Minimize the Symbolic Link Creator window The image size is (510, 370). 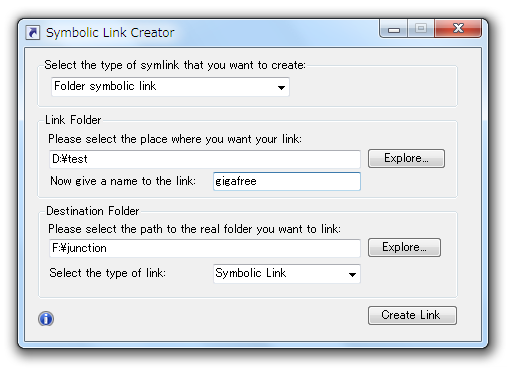tap(393, 29)
